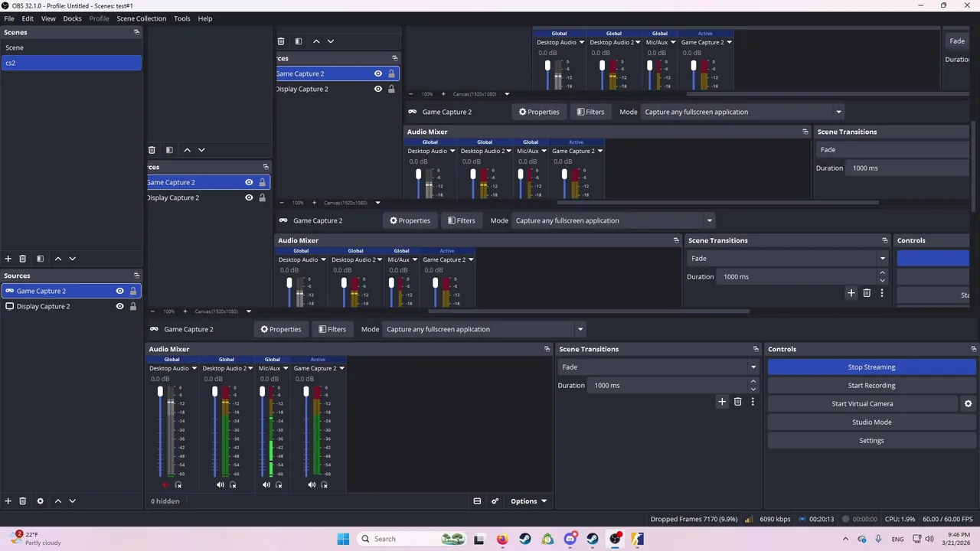Switch audio mixer layout icon
Viewport: 980px width, 551px height.
pyautogui.click(x=477, y=501)
